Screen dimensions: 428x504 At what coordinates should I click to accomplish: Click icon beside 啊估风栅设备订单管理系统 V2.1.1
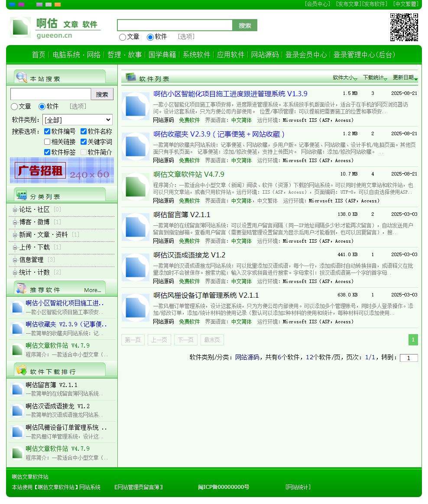tap(136, 308)
